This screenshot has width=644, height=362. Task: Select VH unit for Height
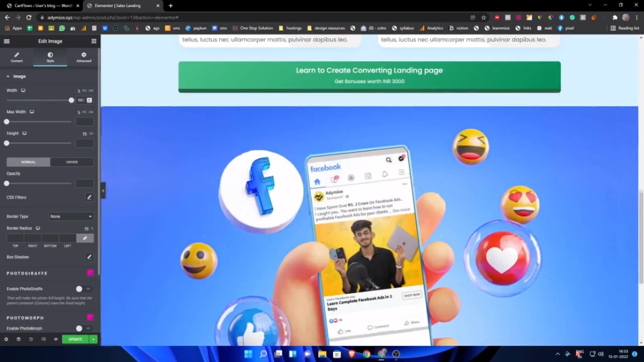click(91, 134)
